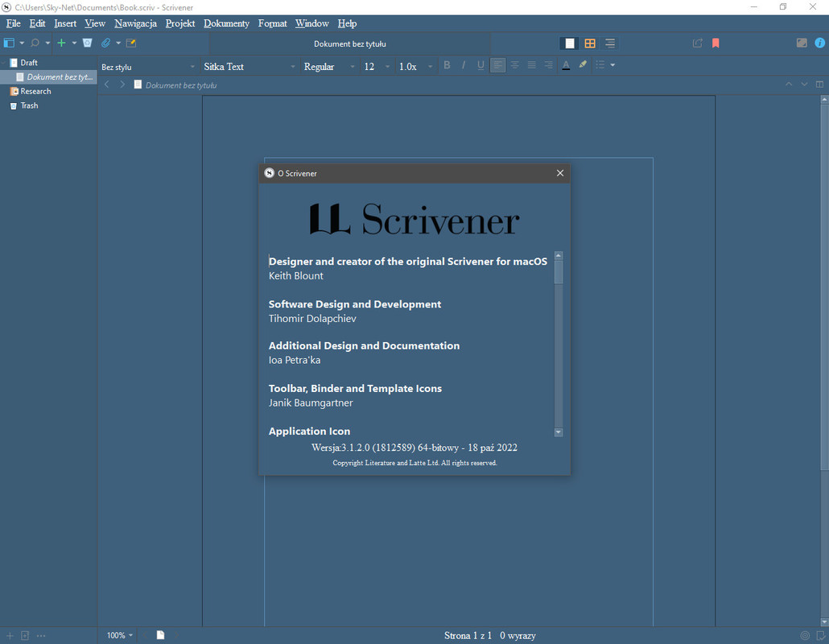Open the 1.0x line spacing dropdown

[415, 67]
